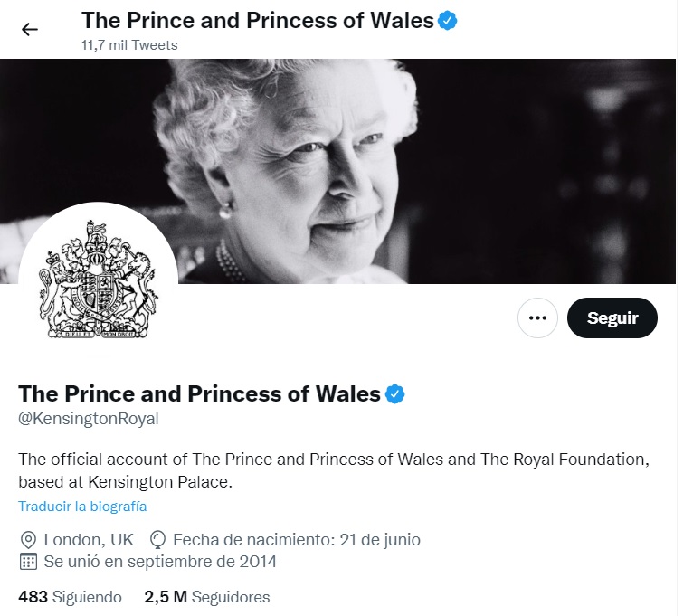
Task: Click the location pin icon
Action: 28,540
